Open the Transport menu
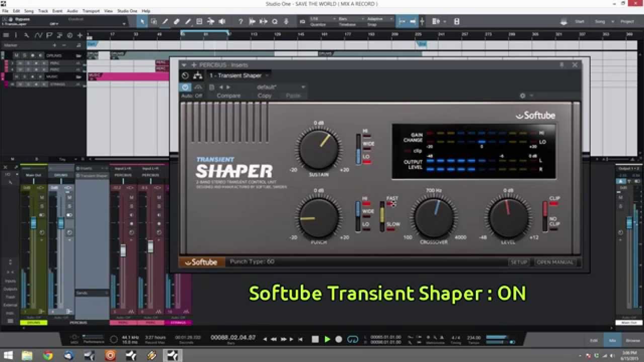The image size is (644, 362). click(92, 10)
